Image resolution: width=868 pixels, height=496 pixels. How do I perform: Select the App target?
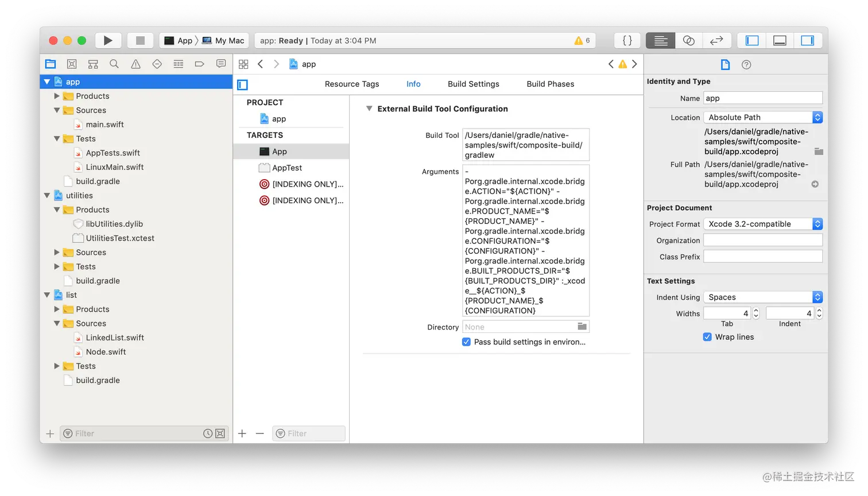[x=291, y=152]
